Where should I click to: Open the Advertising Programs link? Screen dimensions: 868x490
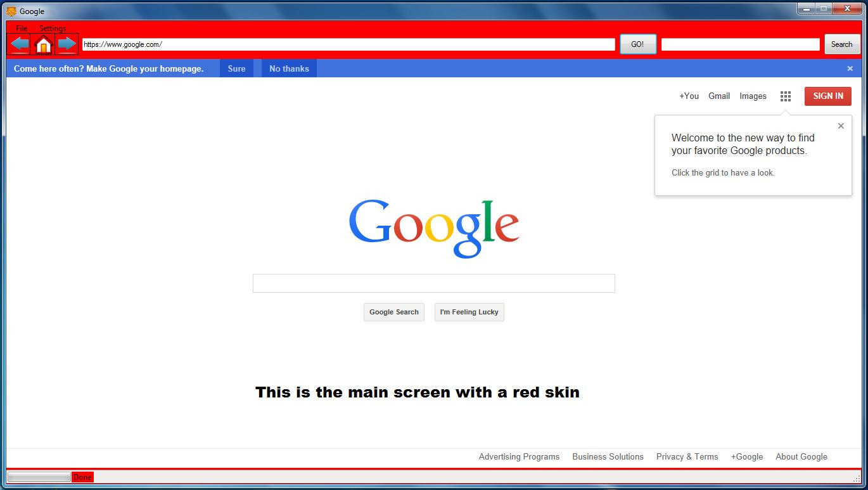pyautogui.click(x=519, y=456)
